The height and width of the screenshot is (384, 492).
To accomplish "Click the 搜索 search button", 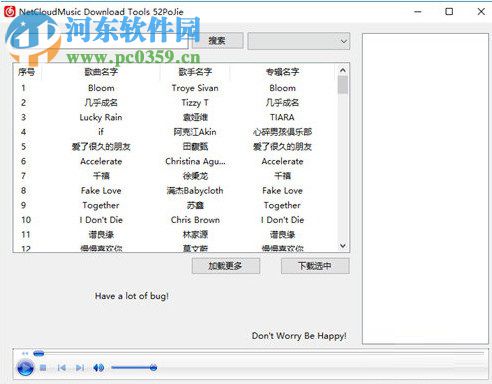I will [217, 41].
